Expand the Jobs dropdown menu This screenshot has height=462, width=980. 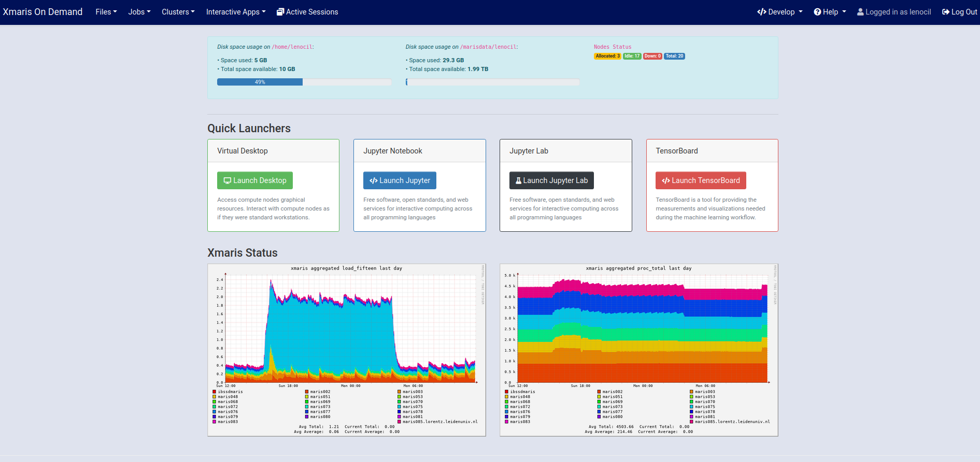click(139, 12)
